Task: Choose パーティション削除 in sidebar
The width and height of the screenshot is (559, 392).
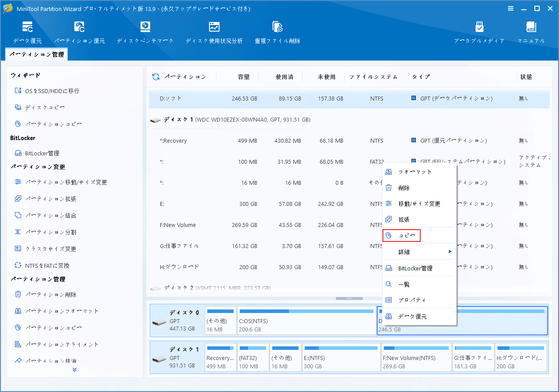Action: (x=45, y=295)
